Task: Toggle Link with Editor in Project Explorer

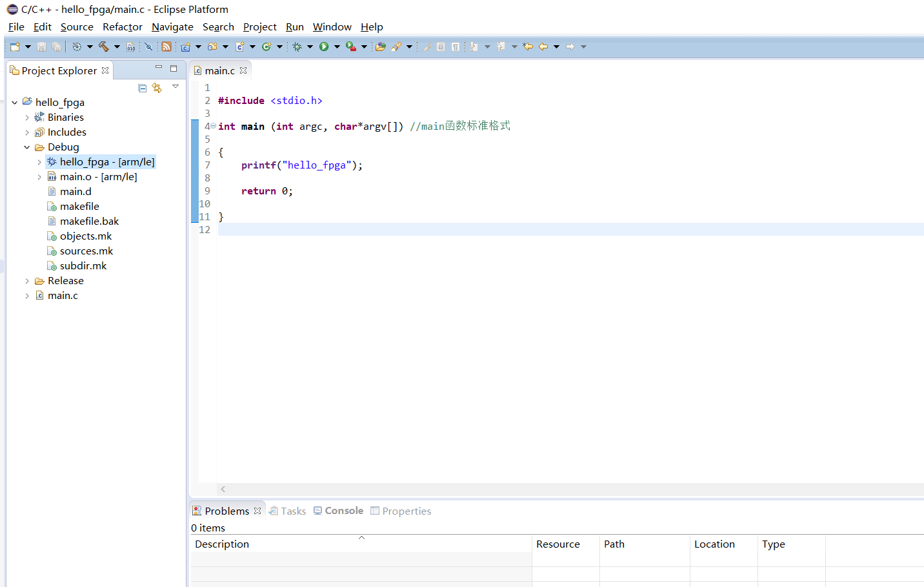Action: point(157,88)
